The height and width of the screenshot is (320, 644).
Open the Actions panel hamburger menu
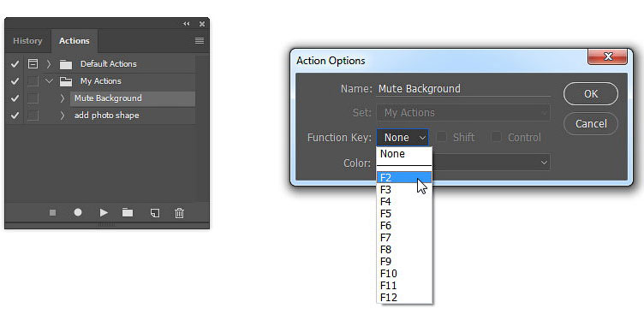click(x=200, y=40)
